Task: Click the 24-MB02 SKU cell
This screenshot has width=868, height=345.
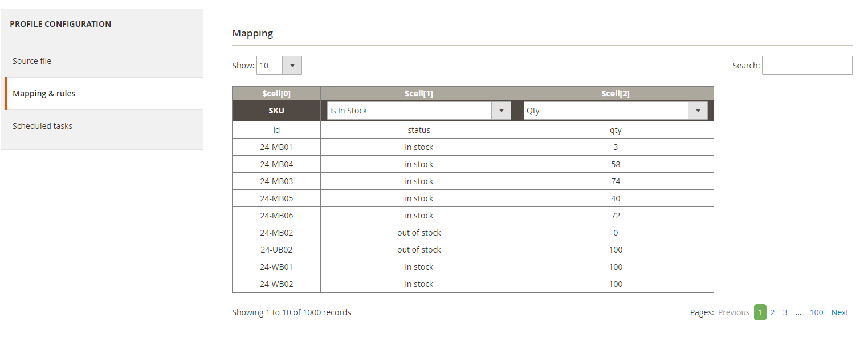Action: click(276, 233)
